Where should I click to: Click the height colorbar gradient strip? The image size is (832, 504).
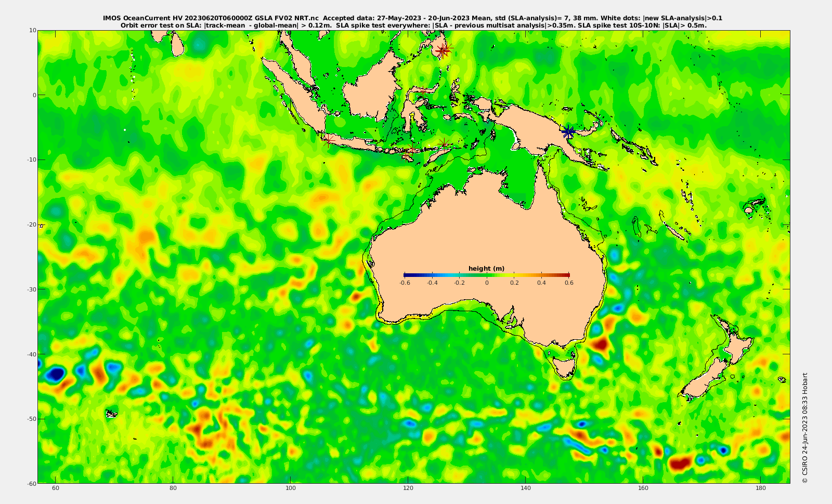(x=487, y=275)
